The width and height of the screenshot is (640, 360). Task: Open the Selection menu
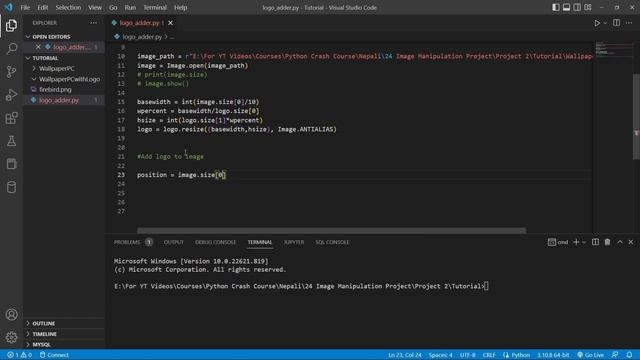pyautogui.click(x=68, y=7)
